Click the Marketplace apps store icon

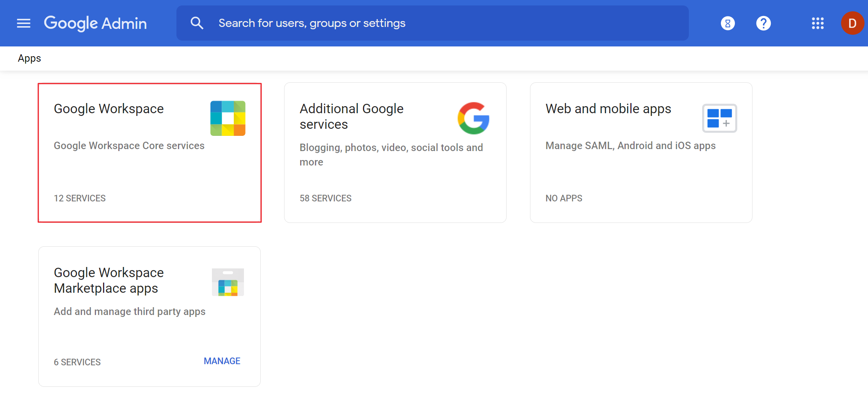tap(228, 282)
